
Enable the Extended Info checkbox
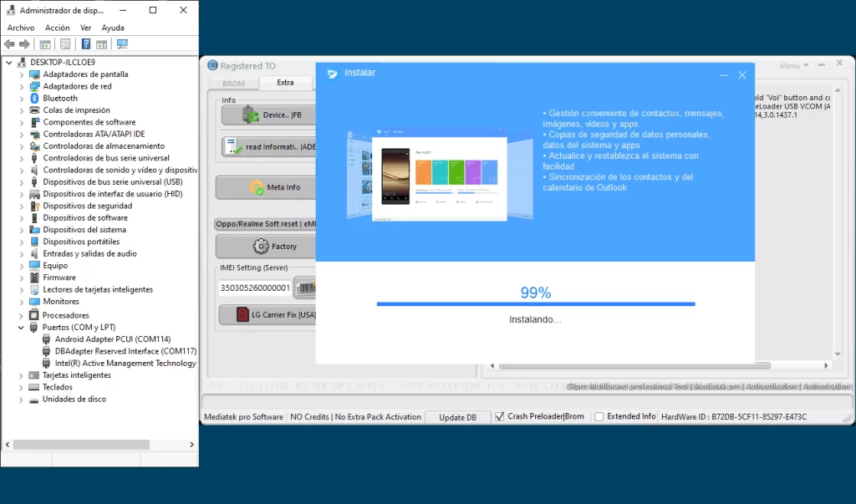pos(599,416)
